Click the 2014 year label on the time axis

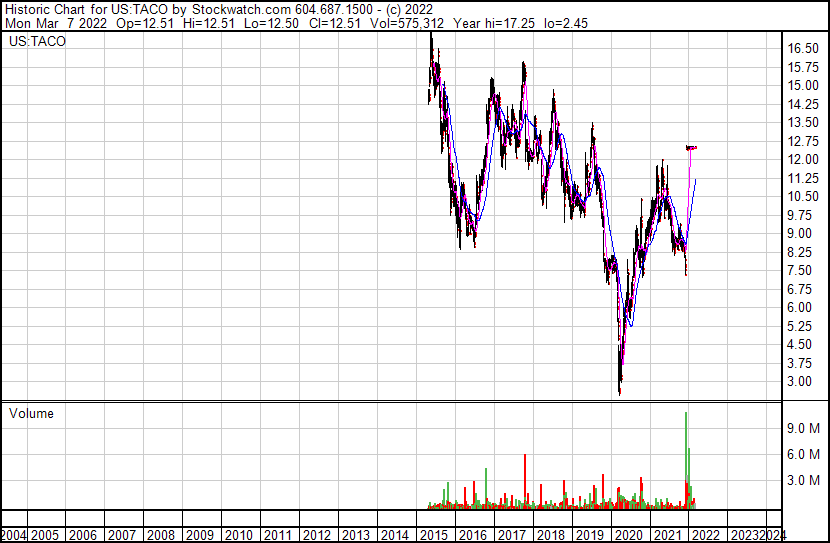(x=395, y=535)
